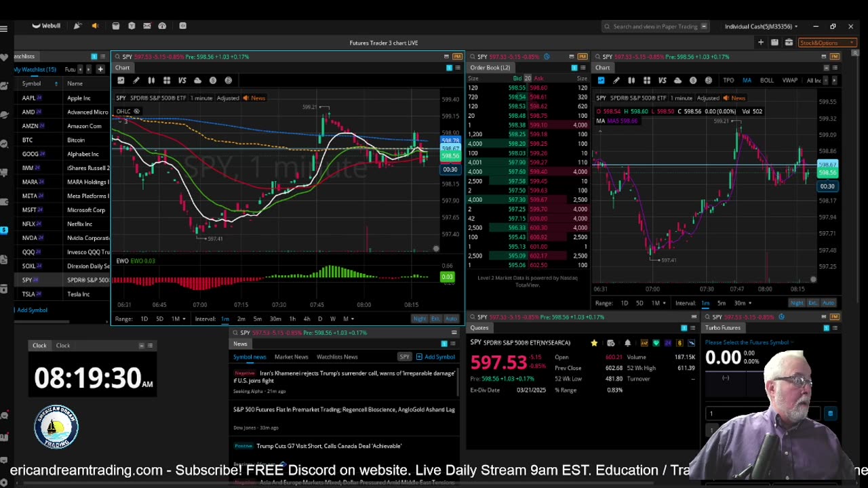Open layout grid icon in left chart toolbar

coord(167,81)
